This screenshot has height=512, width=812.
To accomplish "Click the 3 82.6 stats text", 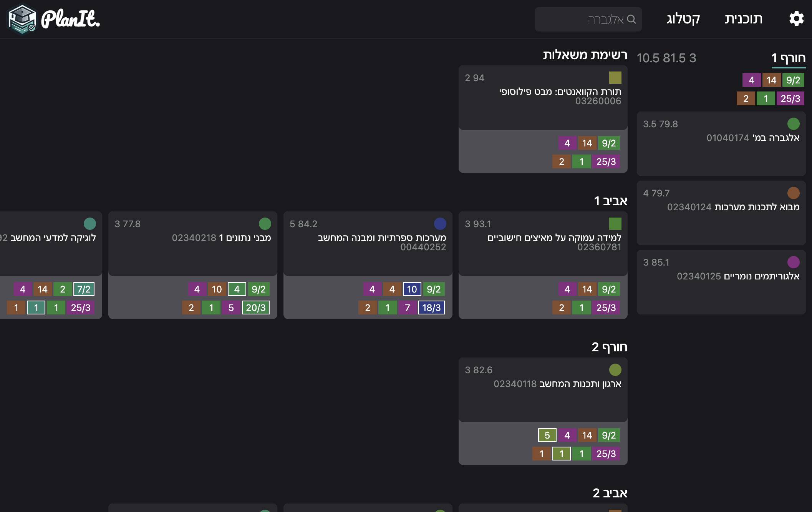I will click(x=479, y=370).
